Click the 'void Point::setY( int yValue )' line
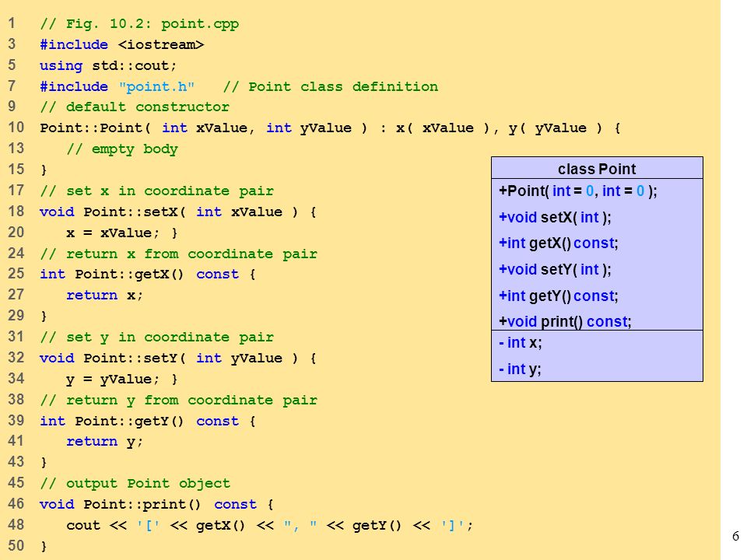 [x=178, y=358]
